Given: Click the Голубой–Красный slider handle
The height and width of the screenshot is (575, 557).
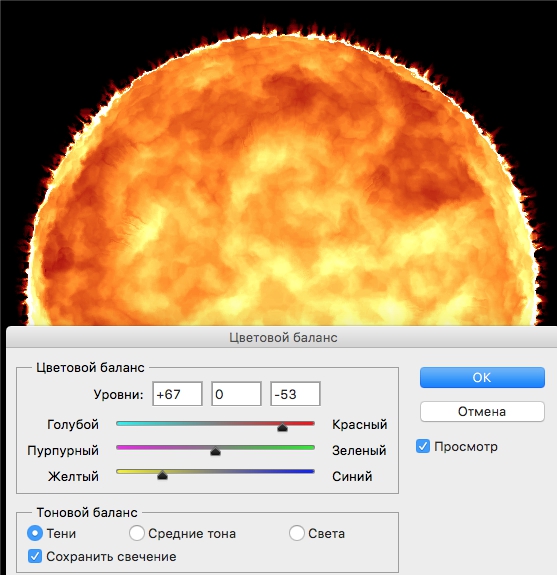Looking at the screenshot, I should coord(282,428).
